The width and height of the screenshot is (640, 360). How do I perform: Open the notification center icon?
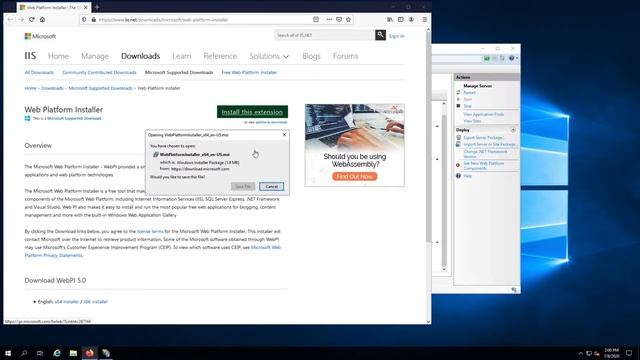(x=629, y=353)
